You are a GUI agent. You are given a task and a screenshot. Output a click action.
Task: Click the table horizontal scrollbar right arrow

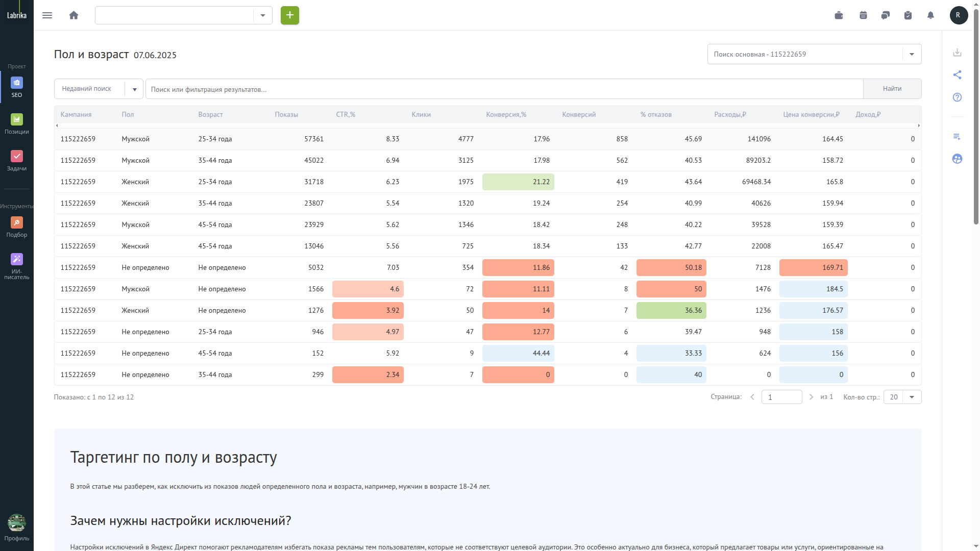[x=919, y=126]
